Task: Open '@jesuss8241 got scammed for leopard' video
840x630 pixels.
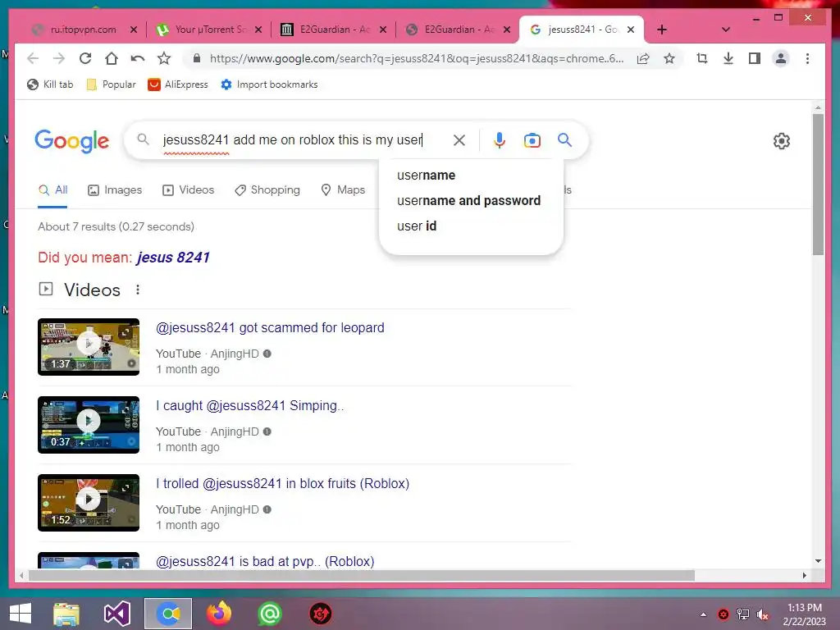Action: pos(270,328)
